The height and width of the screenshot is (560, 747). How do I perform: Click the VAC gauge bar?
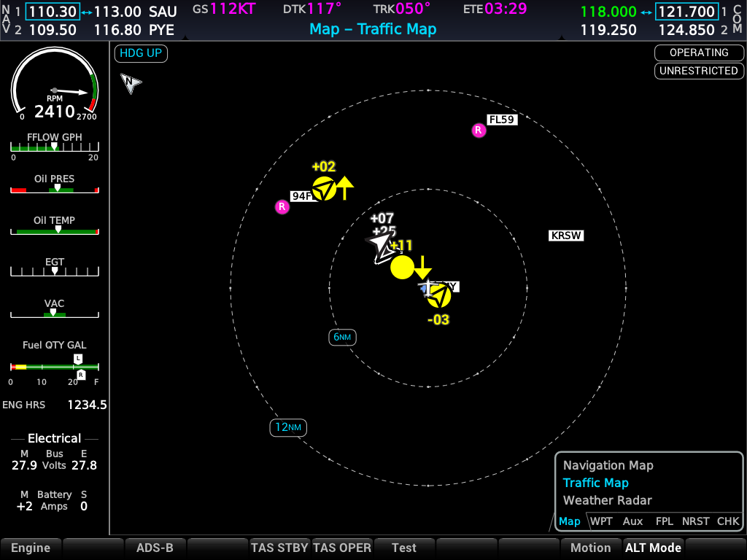55,314
